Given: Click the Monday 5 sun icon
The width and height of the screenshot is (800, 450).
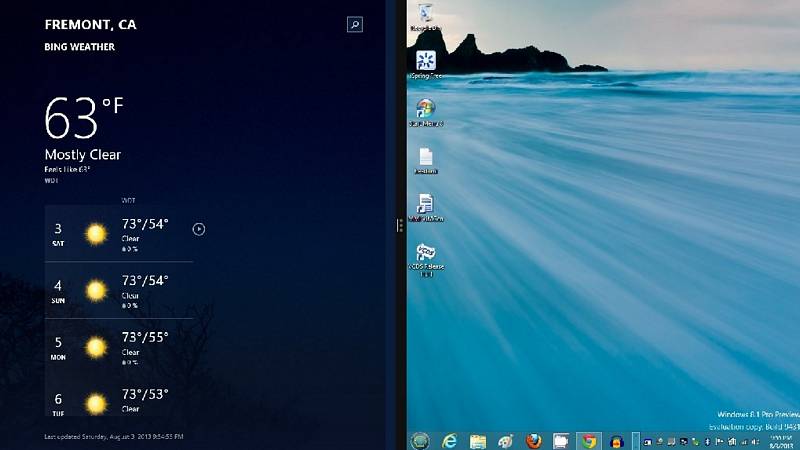Looking at the screenshot, I should (96, 346).
